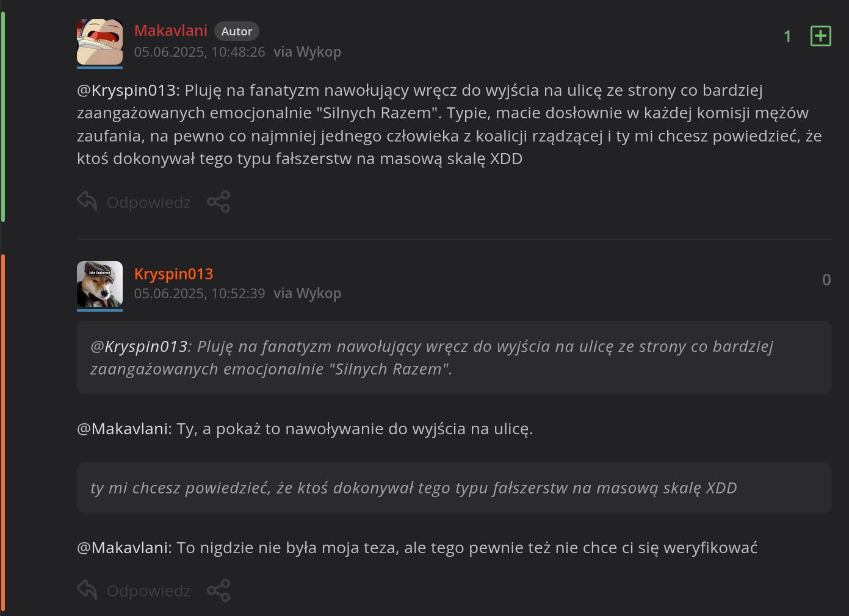Click share icon under Kryspin013's comment
This screenshot has height=616, width=849.
click(x=219, y=590)
